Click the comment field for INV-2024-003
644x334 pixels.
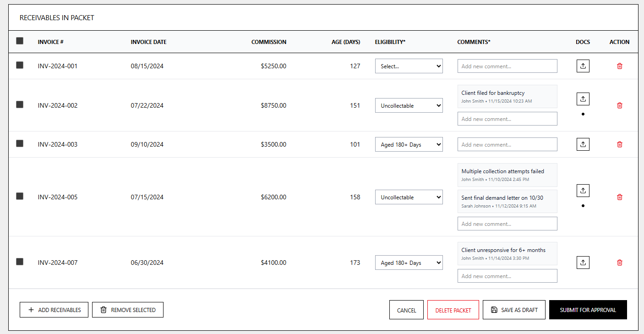click(507, 144)
